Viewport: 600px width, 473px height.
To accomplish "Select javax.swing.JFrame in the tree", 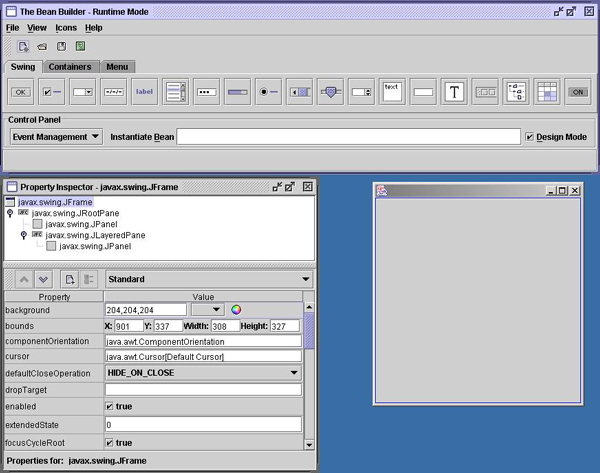I will (x=55, y=202).
